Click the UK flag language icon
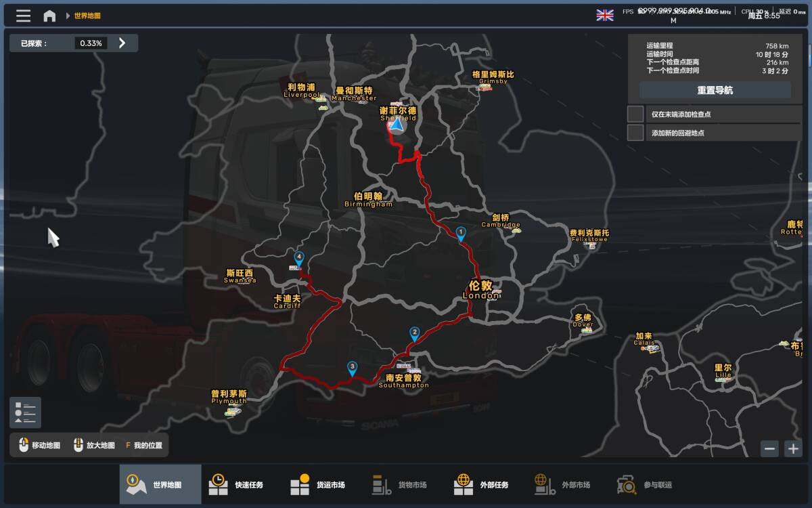Viewport: 812px width, 508px height. tap(604, 15)
